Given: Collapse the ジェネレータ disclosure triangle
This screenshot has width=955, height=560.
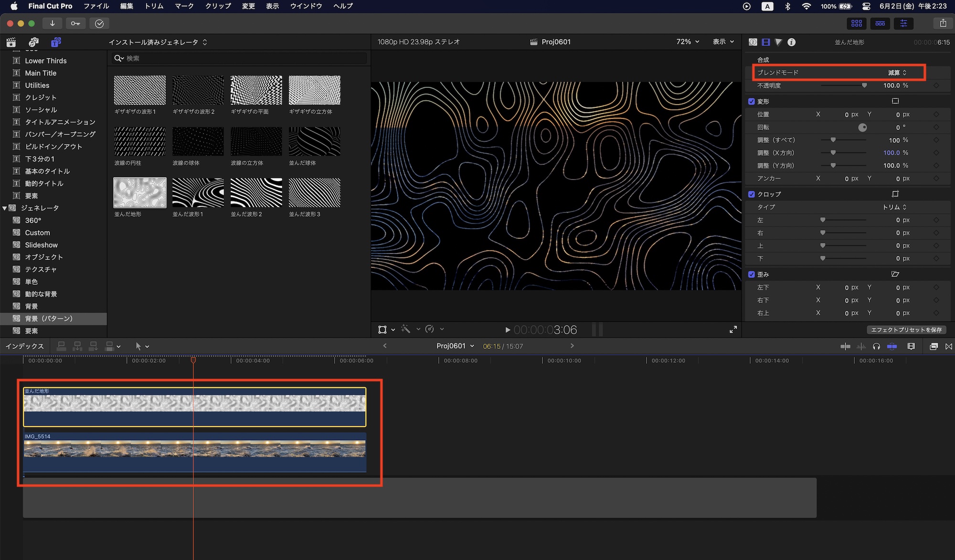Looking at the screenshot, I should [x=5, y=208].
